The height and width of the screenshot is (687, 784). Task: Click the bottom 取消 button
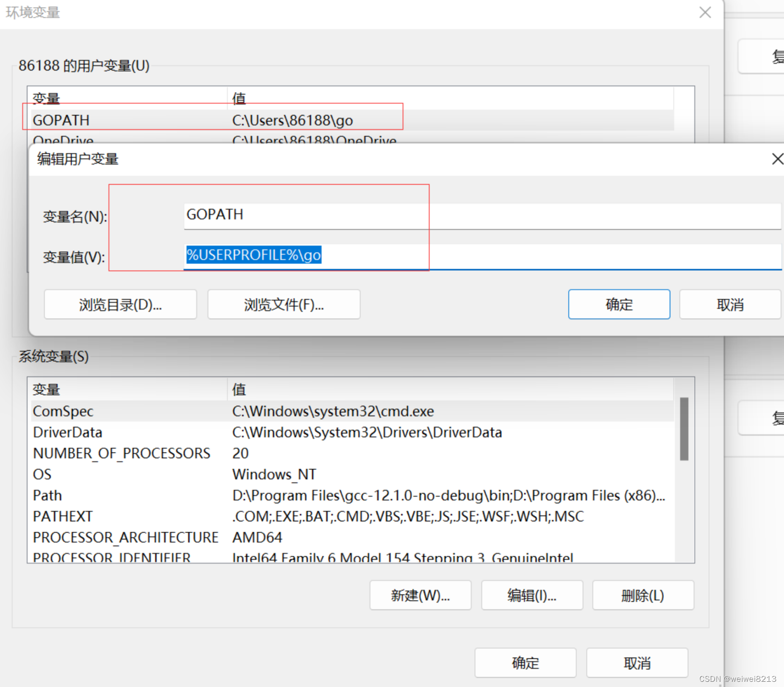[x=637, y=662]
